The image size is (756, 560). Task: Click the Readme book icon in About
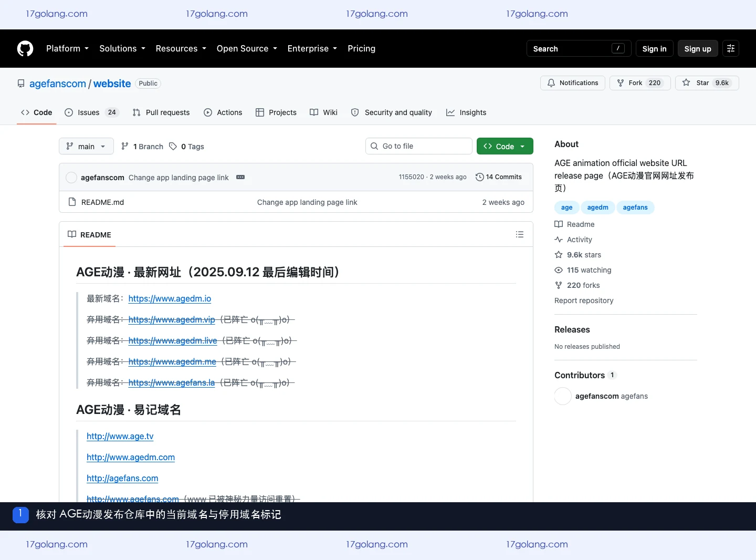[x=559, y=224]
